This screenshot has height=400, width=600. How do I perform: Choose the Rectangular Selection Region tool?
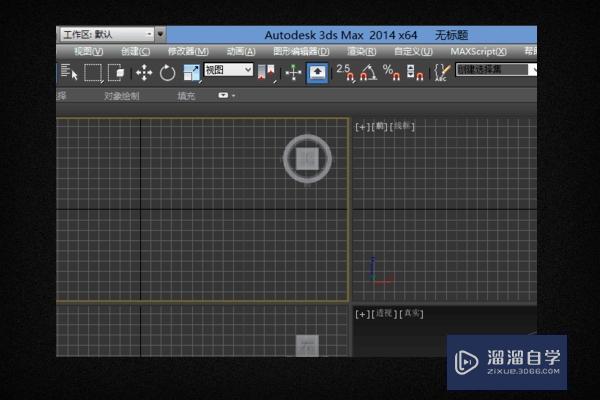(x=93, y=72)
